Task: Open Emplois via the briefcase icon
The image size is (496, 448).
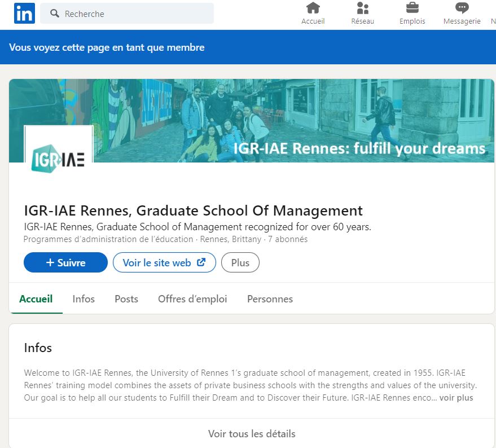Action: coord(412,8)
